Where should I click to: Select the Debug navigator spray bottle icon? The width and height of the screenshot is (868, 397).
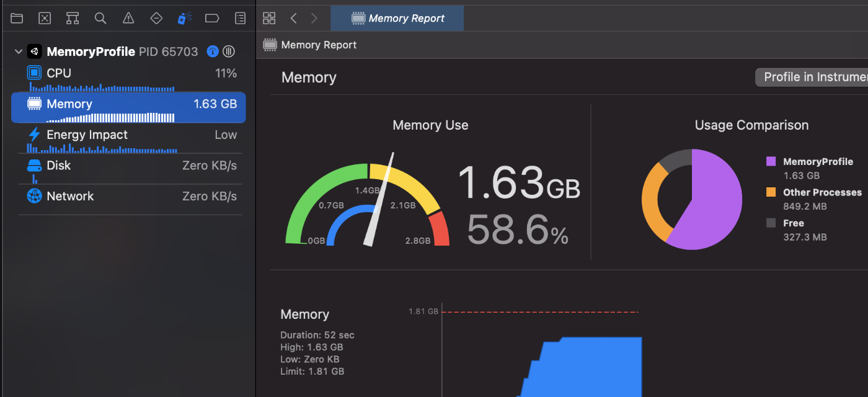(184, 18)
